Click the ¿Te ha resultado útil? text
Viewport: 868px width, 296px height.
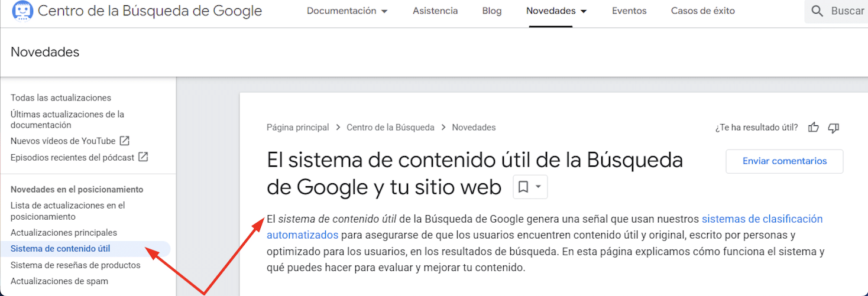pyautogui.click(x=756, y=127)
